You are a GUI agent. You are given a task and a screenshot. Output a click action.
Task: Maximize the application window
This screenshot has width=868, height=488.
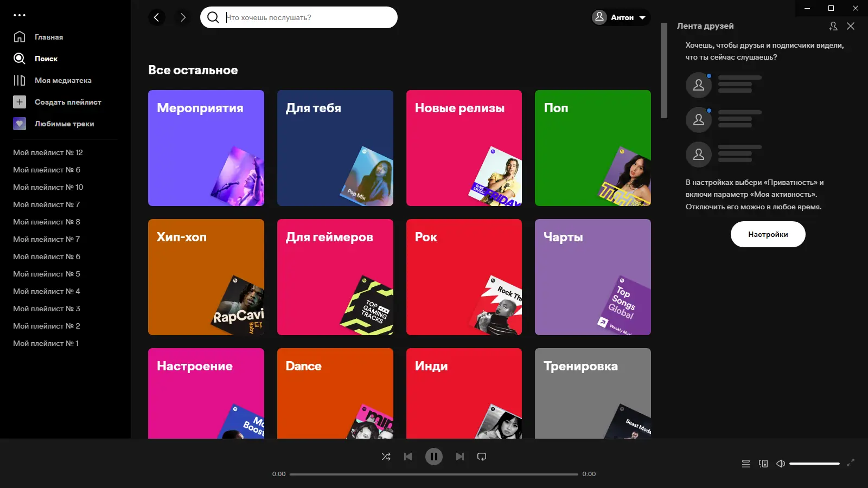point(831,8)
